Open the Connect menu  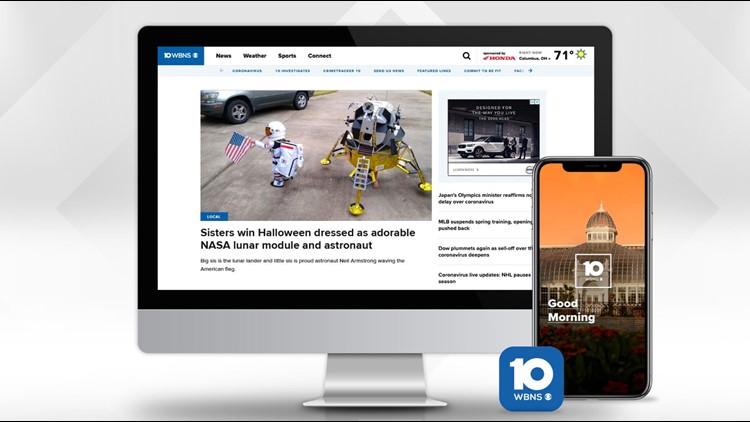(x=320, y=56)
